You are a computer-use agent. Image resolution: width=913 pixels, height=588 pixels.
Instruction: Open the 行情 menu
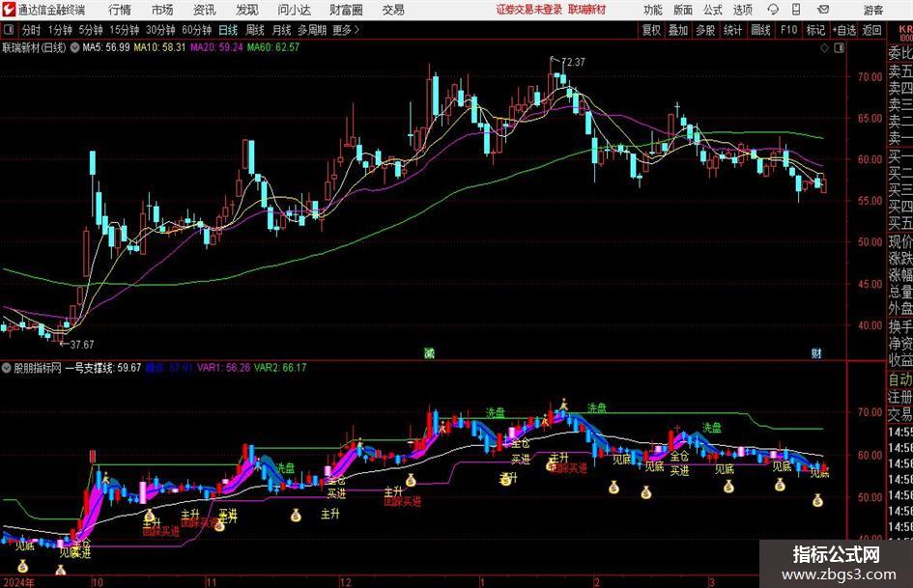click(x=120, y=10)
